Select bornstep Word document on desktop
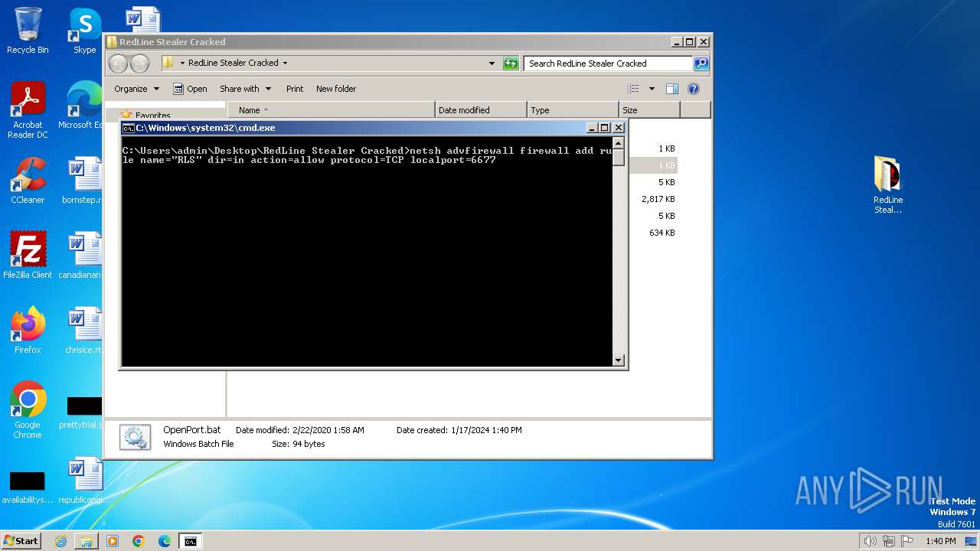 click(x=83, y=181)
